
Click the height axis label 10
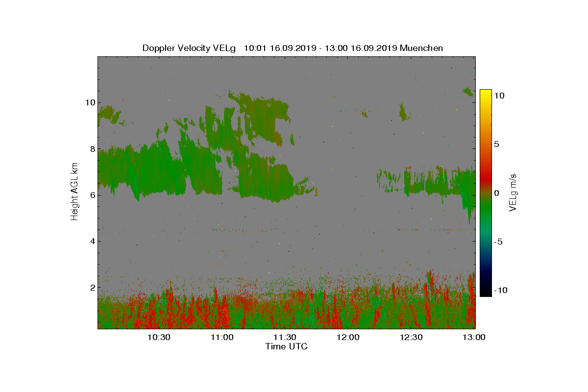click(x=90, y=102)
